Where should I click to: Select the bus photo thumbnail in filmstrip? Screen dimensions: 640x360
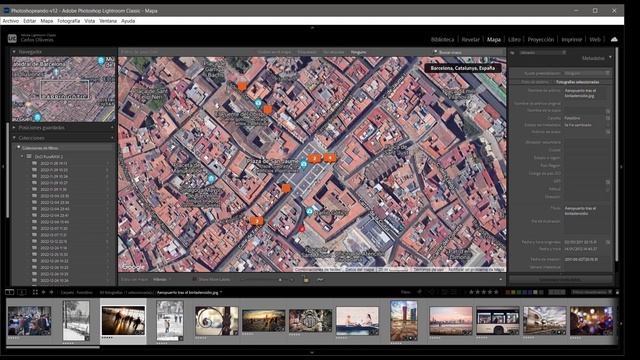(x=498, y=321)
